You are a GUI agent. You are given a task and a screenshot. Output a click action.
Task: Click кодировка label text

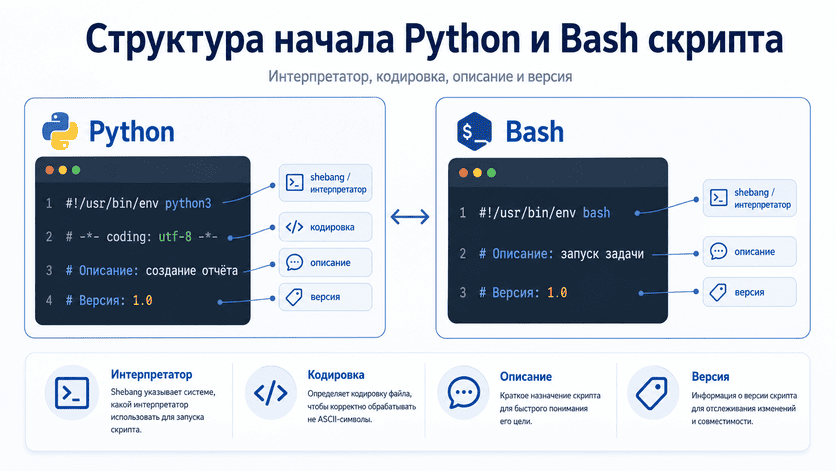332,227
